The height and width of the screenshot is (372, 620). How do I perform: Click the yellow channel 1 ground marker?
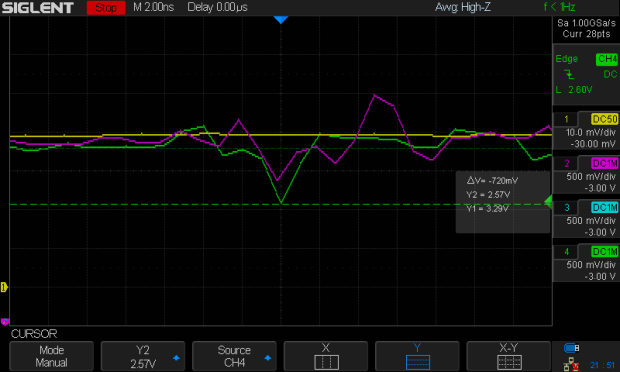4,287
